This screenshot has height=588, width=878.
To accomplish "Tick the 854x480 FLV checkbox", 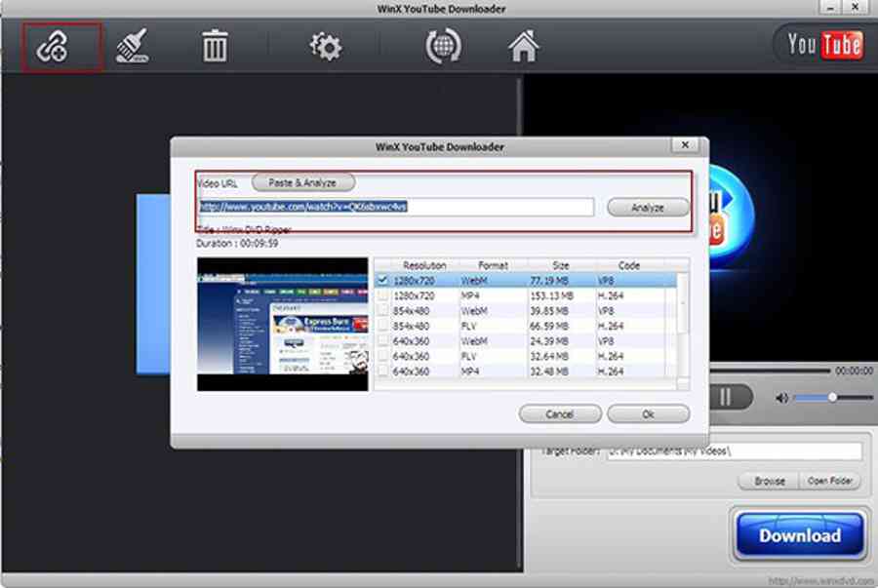I will tap(383, 326).
